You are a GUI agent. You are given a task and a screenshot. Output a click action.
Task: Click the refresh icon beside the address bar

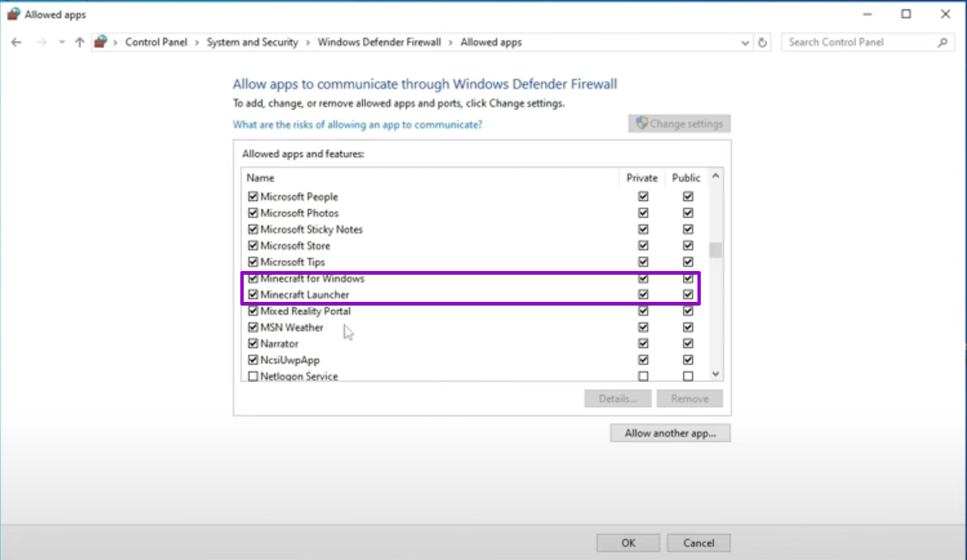[762, 42]
